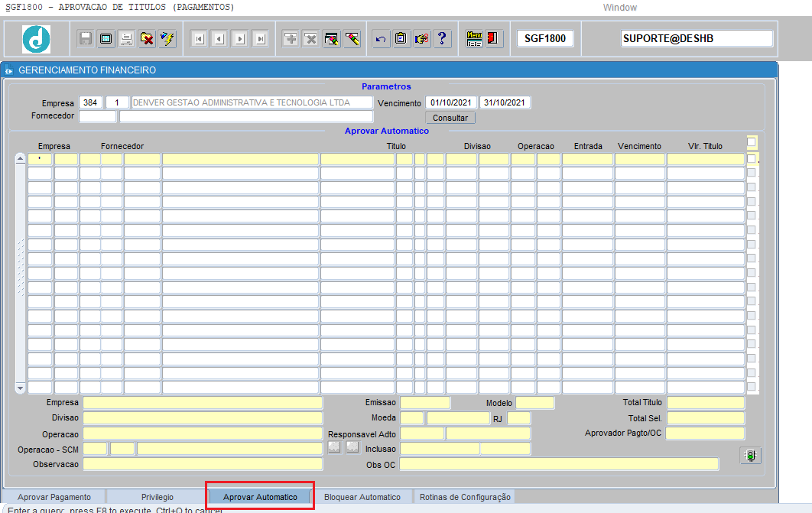Click the RJ field

518,417
